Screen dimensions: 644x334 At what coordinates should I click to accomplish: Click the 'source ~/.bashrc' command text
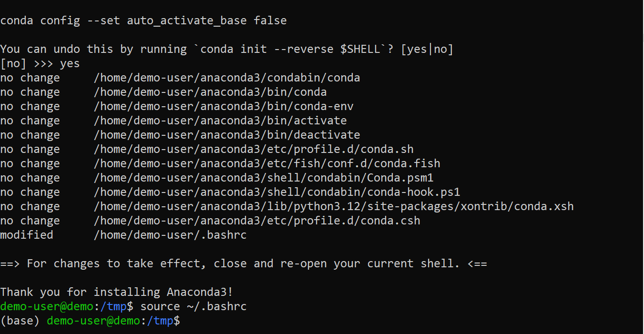coord(194,306)
